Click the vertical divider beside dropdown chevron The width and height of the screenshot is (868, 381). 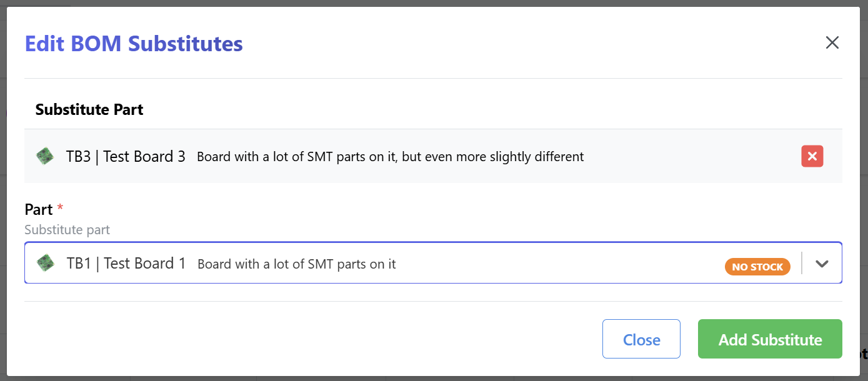tap(802, 264)
